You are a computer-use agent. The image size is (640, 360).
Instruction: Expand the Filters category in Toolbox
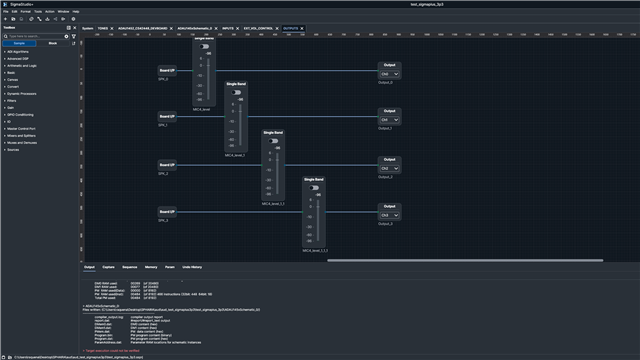click(x=4, y=101)
